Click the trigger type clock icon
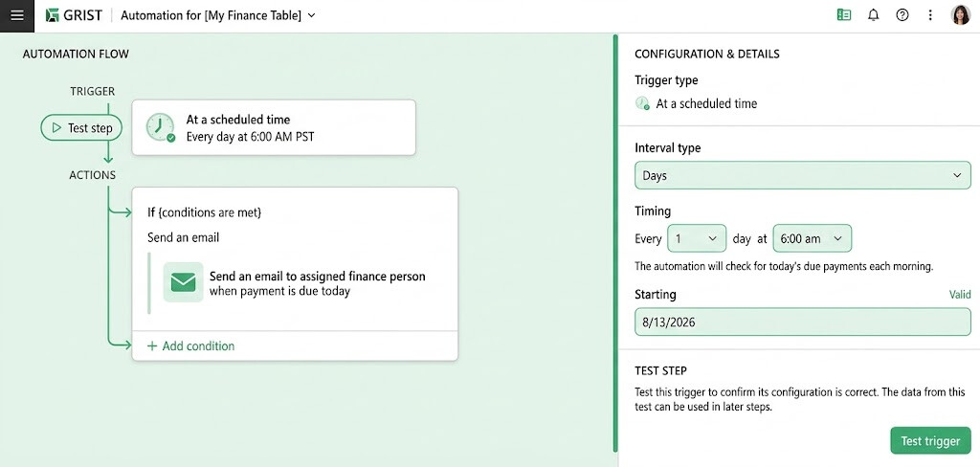Screen dimensions: 980x467 click(x=642, y=103)
